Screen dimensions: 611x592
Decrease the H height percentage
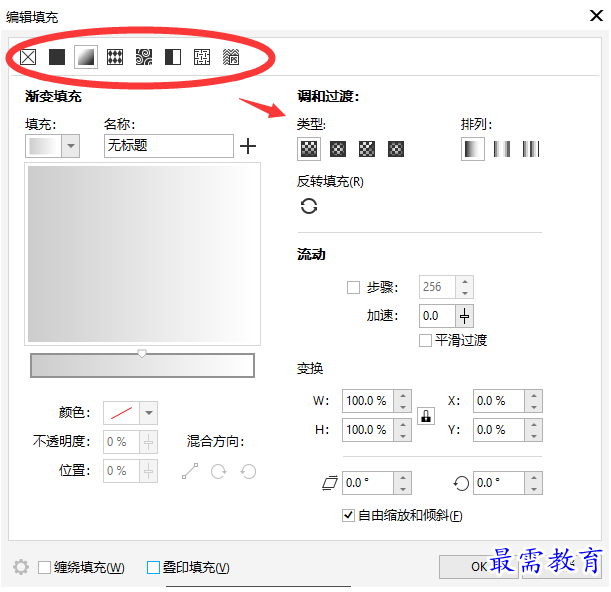403,436
